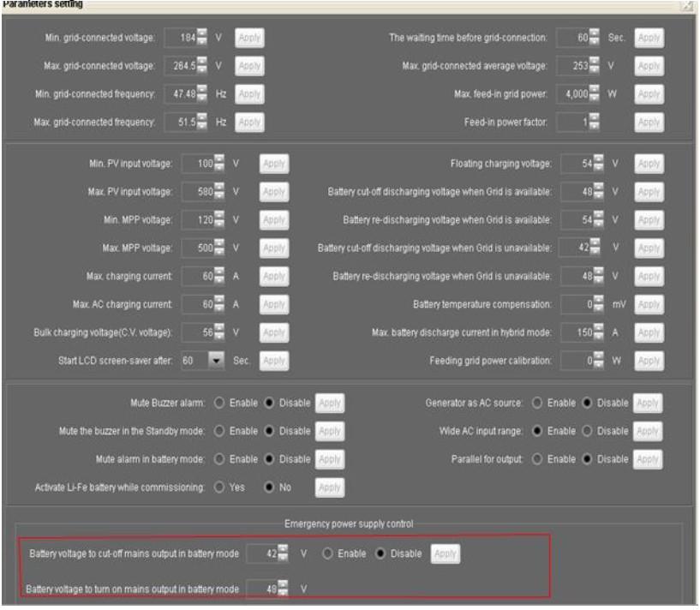
Task: Disable Wide AC input range
Action: [x=588, y=431]
